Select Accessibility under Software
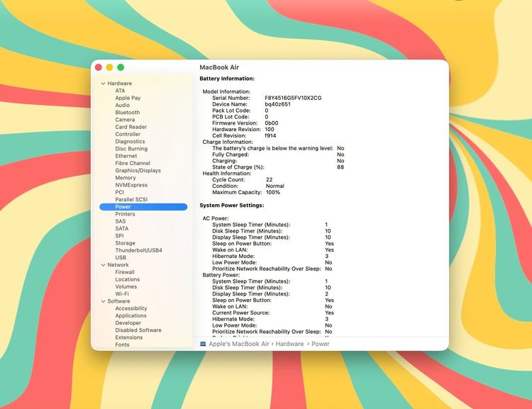Screen dimensions: 532x409 coord(131,308)
